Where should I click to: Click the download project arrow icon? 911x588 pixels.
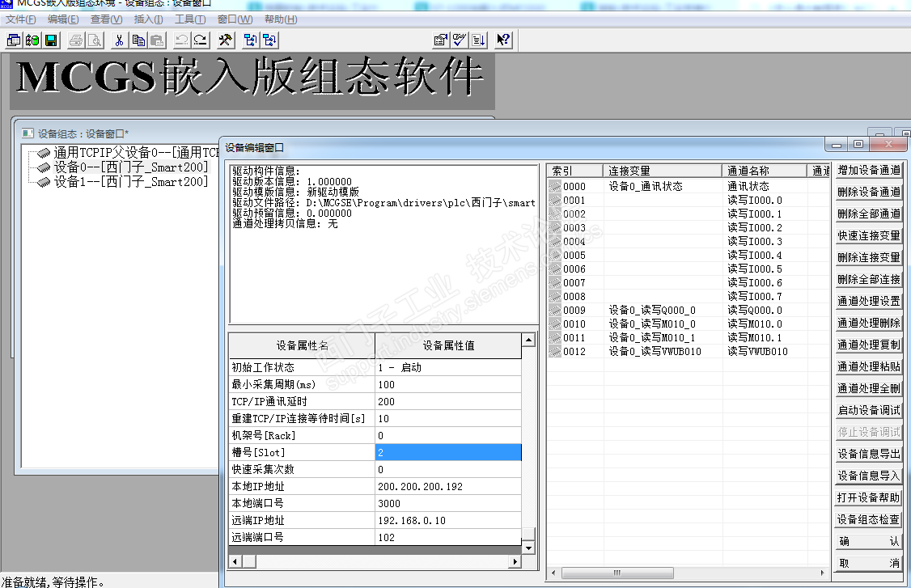click(479, 40)
